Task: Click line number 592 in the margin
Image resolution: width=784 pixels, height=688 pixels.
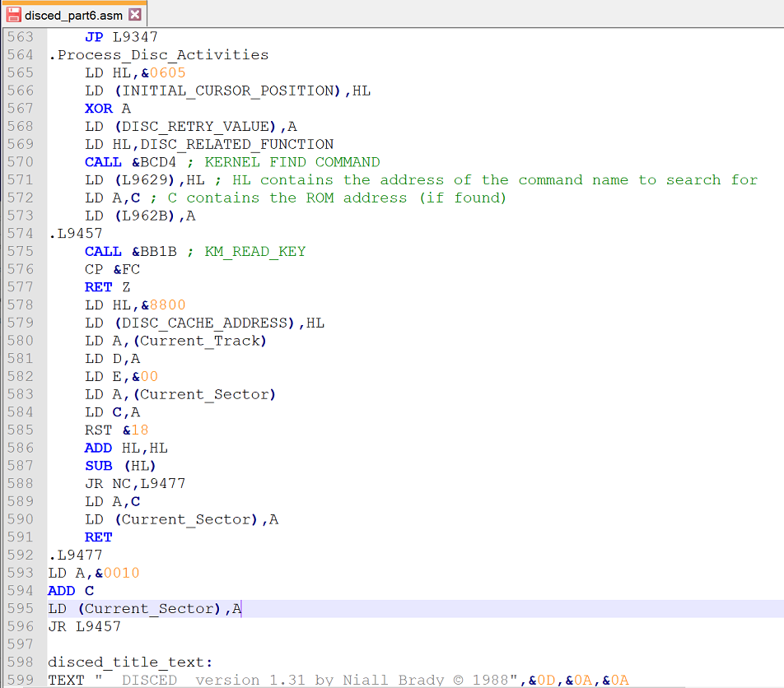Action: tap(21, 556)
